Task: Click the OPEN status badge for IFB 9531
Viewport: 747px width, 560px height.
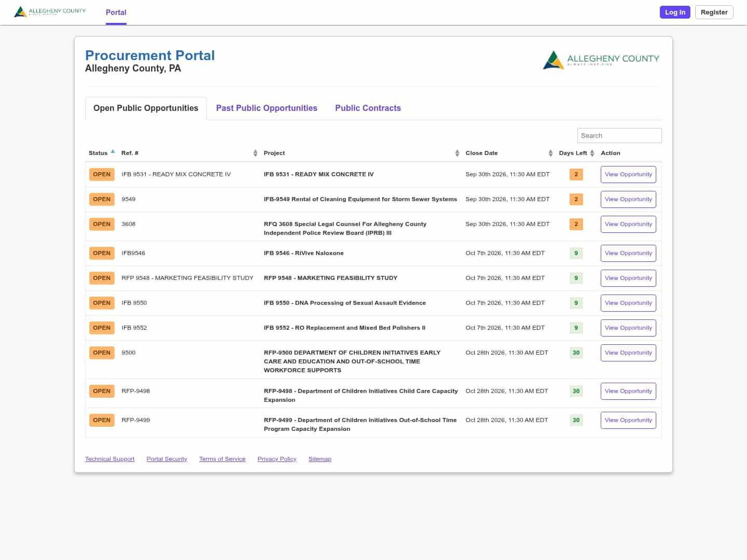Action: [102, 174]
